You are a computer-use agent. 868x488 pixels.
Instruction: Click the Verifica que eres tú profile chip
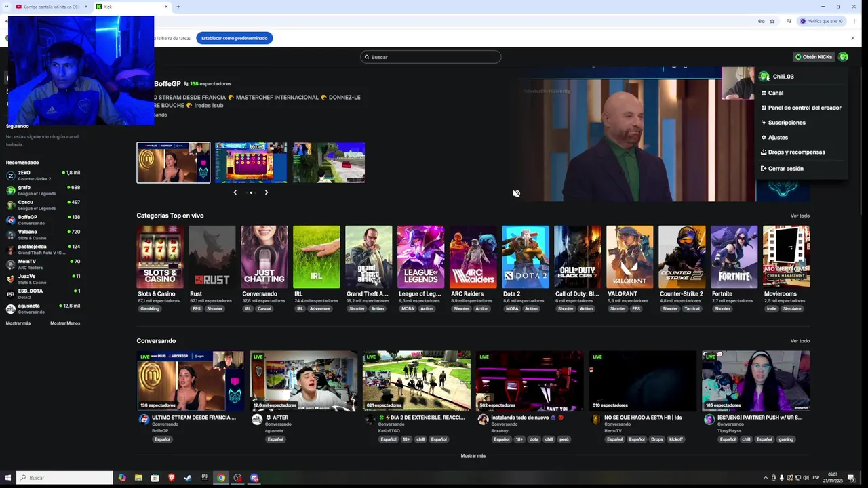click(821, 21)
